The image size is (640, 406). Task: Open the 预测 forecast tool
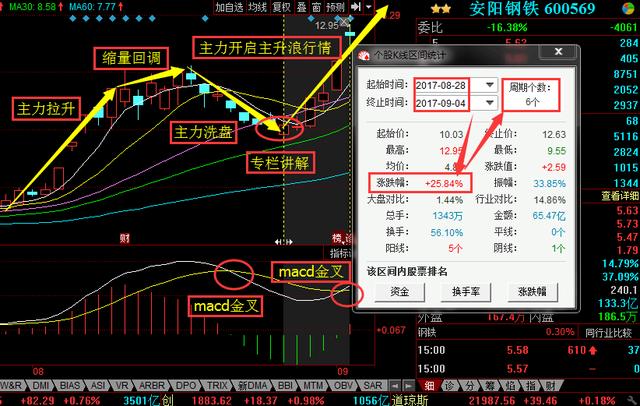[x=336, y=7]
